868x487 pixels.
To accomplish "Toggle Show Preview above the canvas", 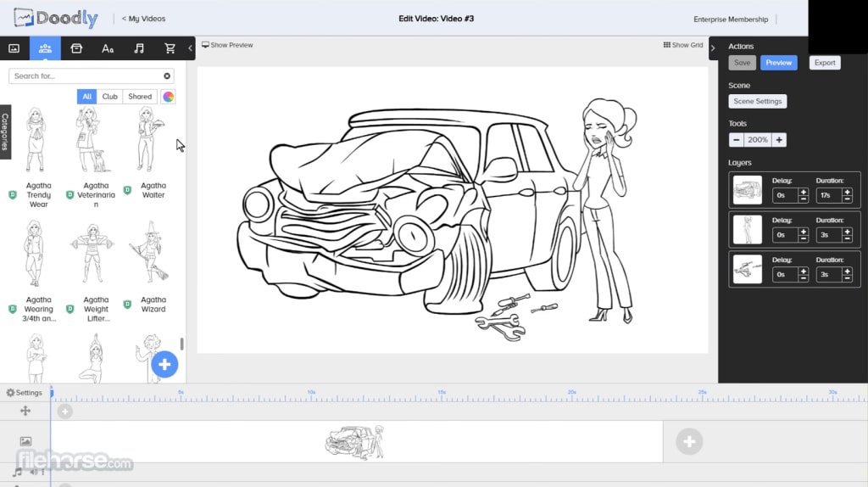I will (227, 45).
